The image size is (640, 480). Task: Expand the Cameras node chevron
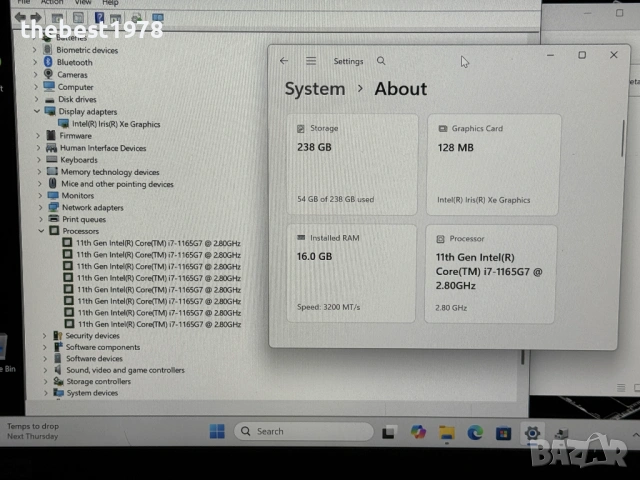coord(36,75)
